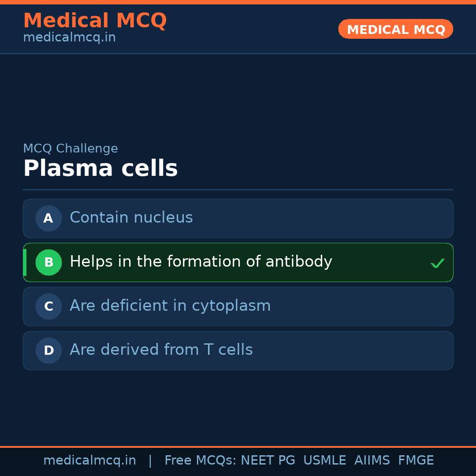Click the green checkmark icon
Screen dimensions: 476x476
(x=437, y=264)
